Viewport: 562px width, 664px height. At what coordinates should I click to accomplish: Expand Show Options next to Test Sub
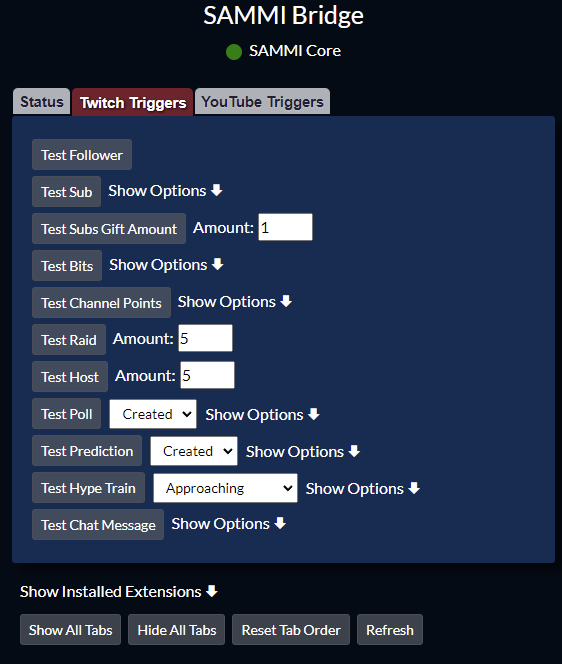click(x=165, y=191)
